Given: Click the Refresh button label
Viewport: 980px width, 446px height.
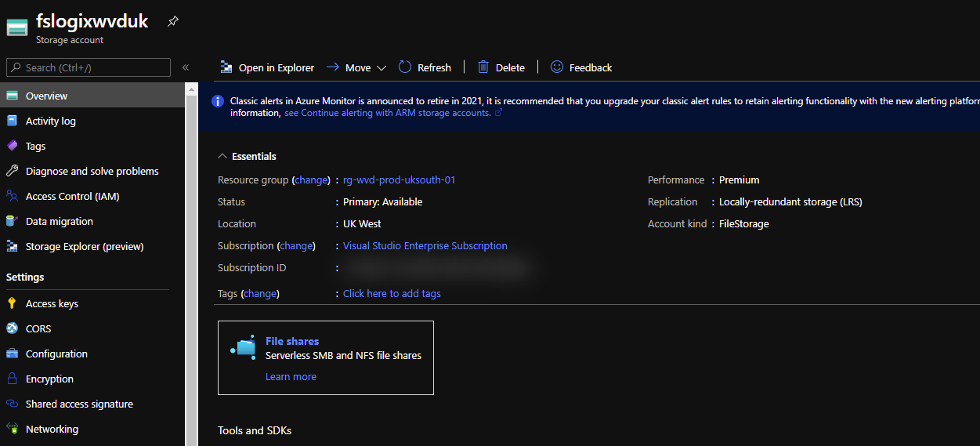Looking at the screenshot, I should coord(434,67).
